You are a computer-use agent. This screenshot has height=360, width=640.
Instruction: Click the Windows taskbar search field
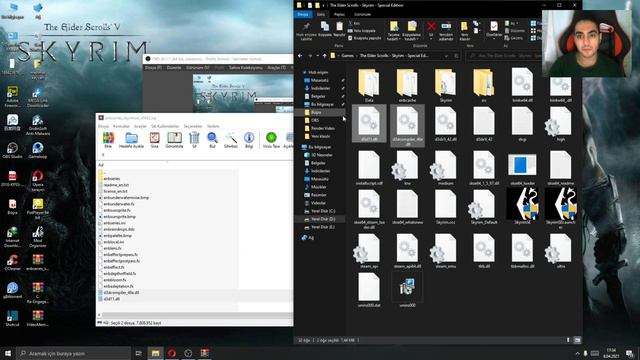[x=74, y=353]
